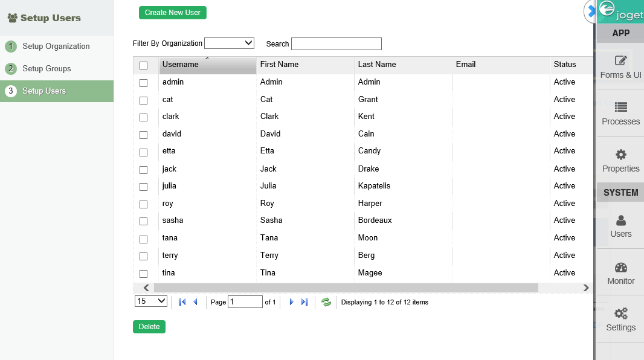Open the Users icon in System
The width and height of the screenshot is (644, 360).
click(620, 221)
